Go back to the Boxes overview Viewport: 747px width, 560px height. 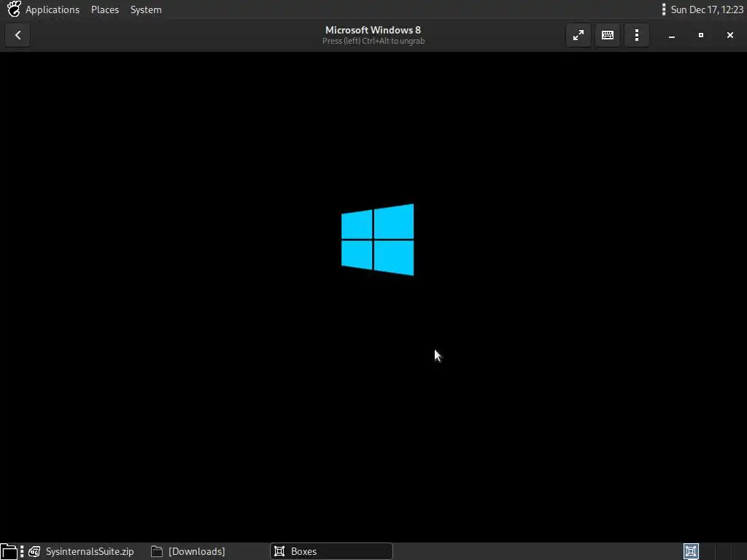pos(18,35)
